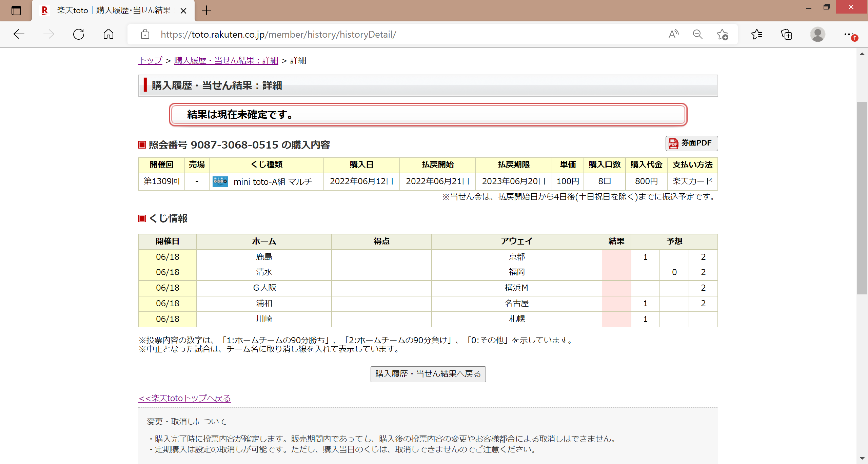Click 購入履歴・当せん結果へ戻る button
Image resolution: width=868 pixels, height=464 pixels.
click(428, 374)
